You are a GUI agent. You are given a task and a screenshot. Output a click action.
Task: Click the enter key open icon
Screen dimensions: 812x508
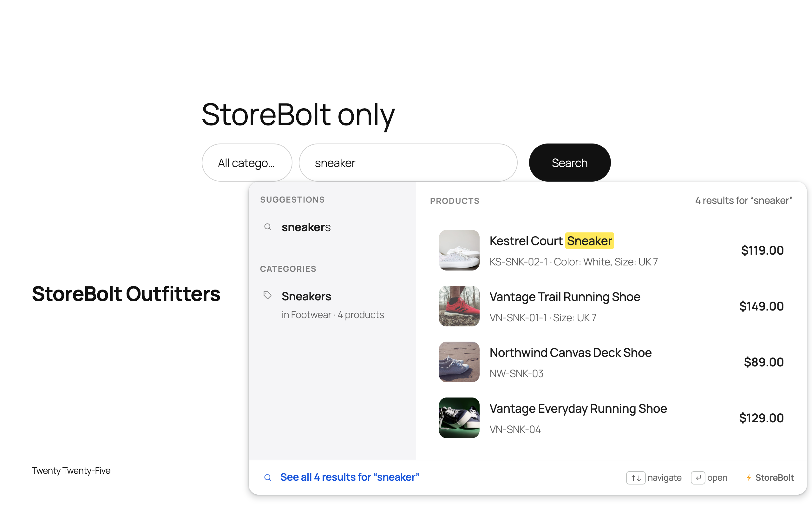point(698,478)
